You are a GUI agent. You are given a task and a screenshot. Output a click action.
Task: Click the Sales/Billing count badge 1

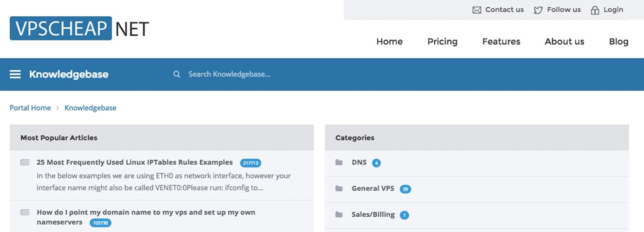(x=404, y=215)
